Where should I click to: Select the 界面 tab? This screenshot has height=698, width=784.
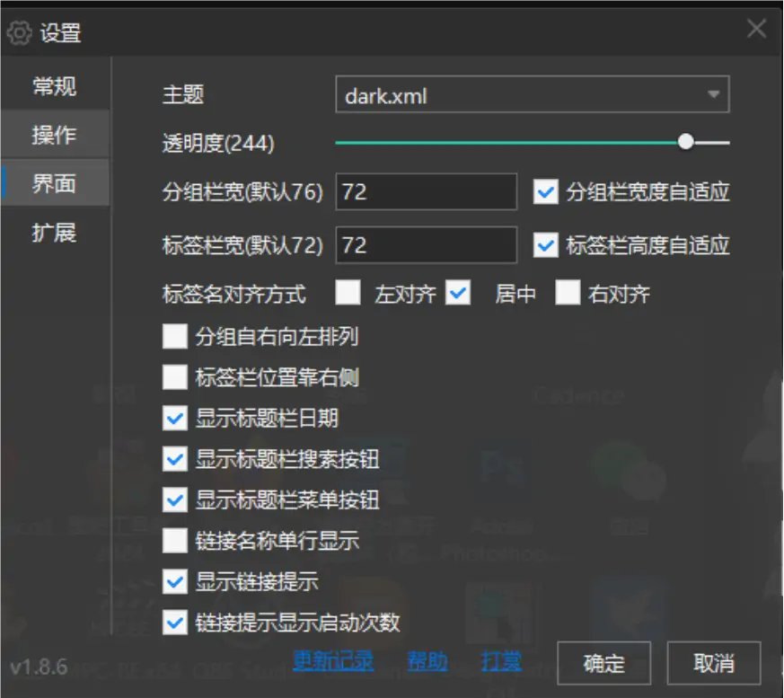[55, 183]
